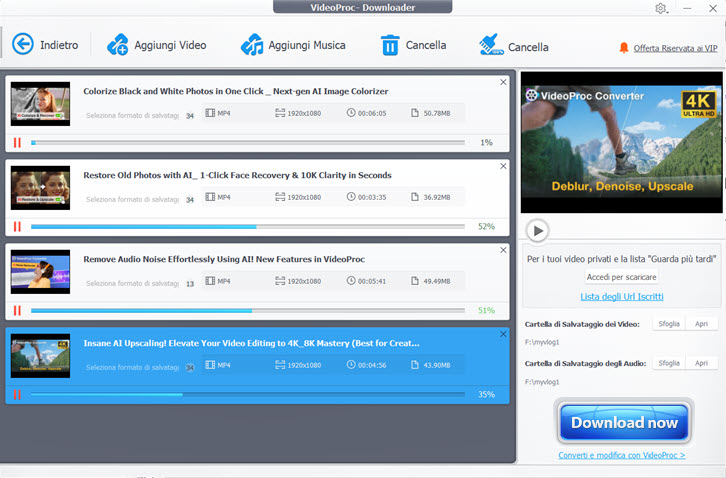
Task: Click the Download now button
Action: [x=624, y=422]
